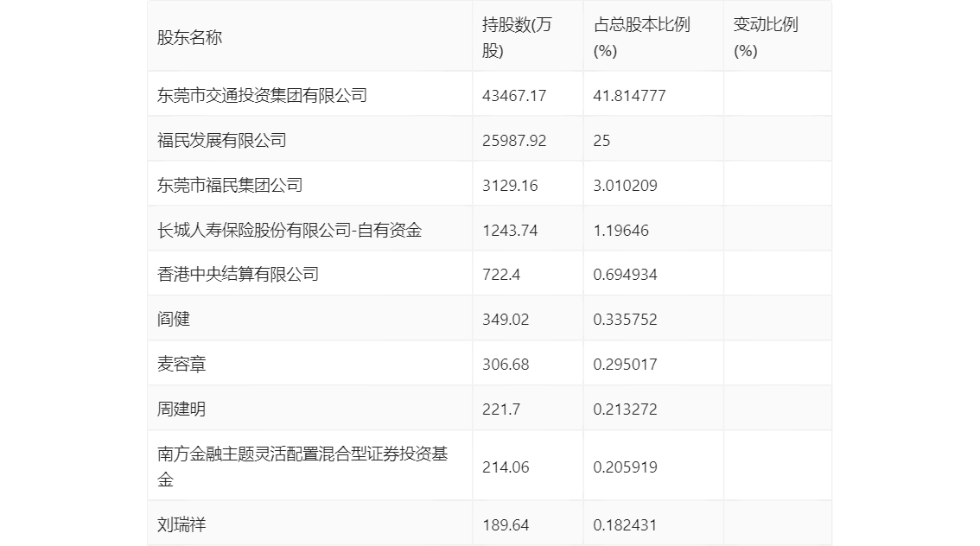Select shareholder 长城人寿保险股份有限公司-自有资金
This screenshot has height=546, width=980.
coord(290,231)
